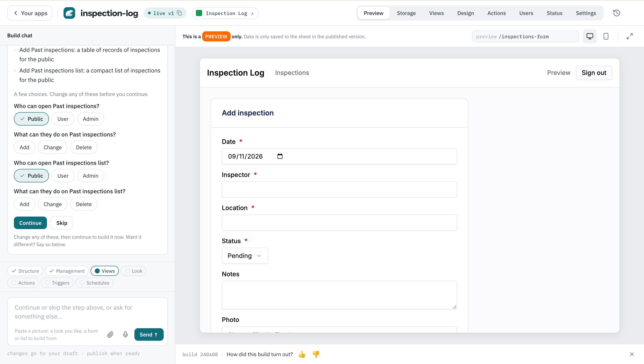Click Sign out in the preview
The height and width of the screenshot is (364, 644).
tap(594, 73)
